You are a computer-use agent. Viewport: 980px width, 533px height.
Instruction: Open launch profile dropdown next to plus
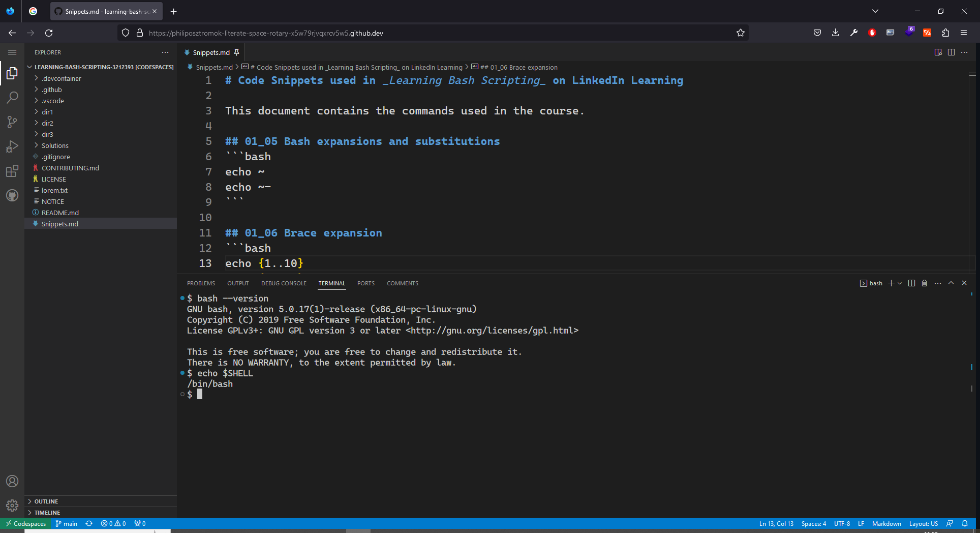coord(900,283)
